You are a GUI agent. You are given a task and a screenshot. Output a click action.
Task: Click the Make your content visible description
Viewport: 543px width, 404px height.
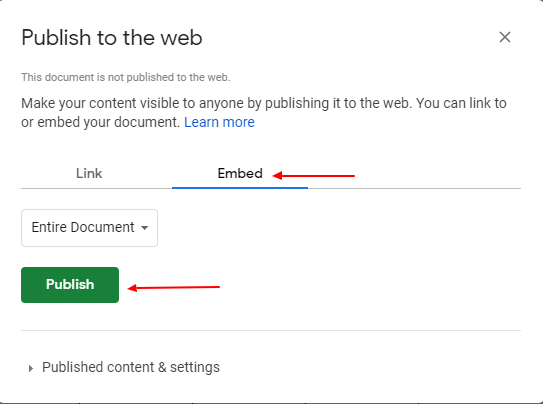coord(264,113)
